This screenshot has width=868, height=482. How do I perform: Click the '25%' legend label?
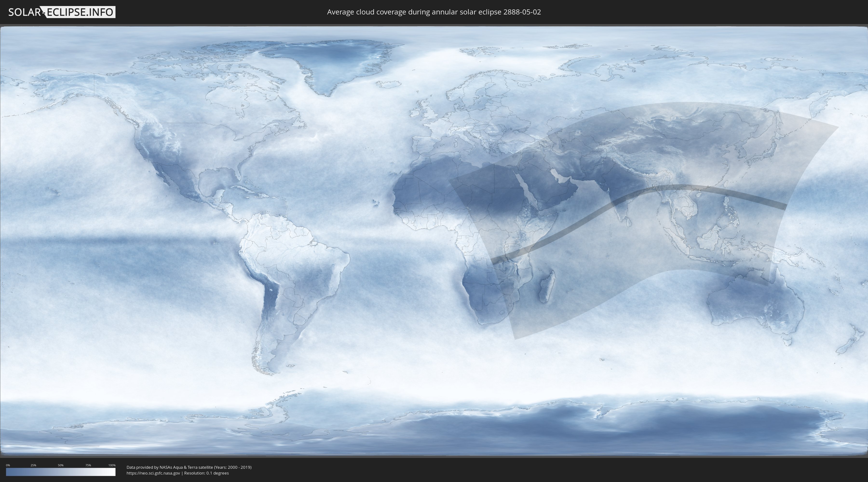coord(33,465)
